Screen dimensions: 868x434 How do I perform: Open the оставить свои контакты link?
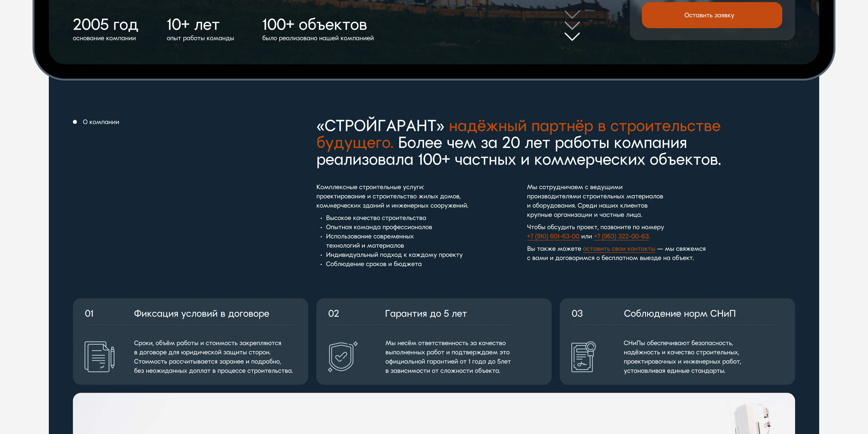point(619,249)
